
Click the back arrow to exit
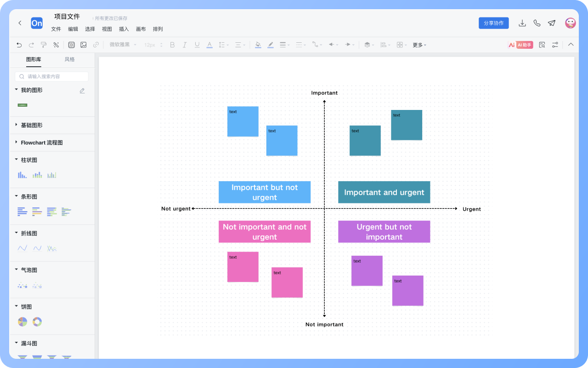(x=20, y=23)
